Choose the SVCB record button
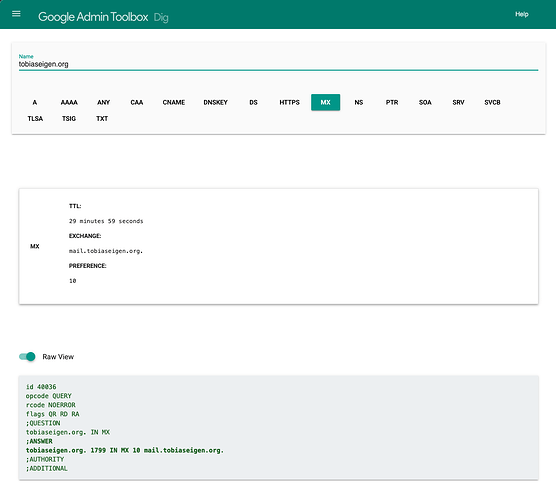Image resolution: width=556 pixels, height=500 pixels. click(x=492, y=102)
